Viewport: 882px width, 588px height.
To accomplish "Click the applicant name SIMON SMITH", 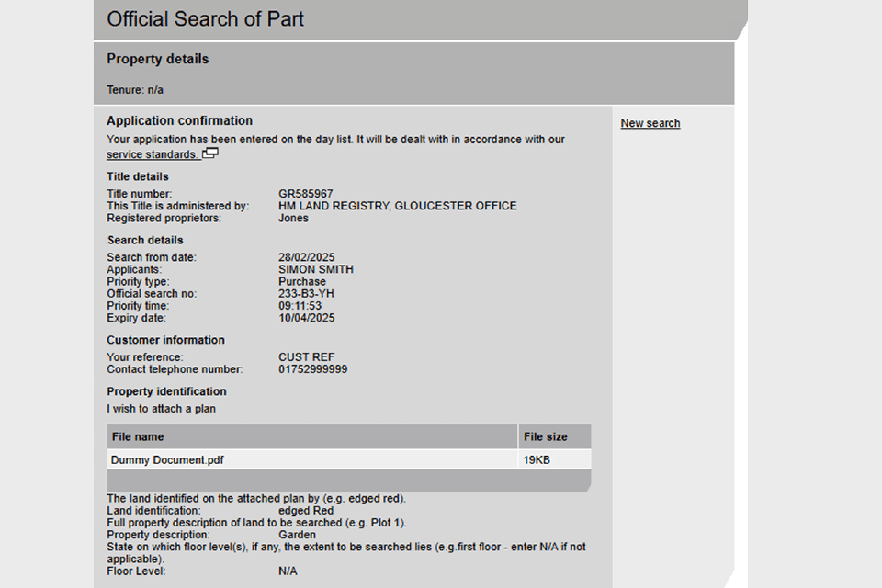I will 315,269.
